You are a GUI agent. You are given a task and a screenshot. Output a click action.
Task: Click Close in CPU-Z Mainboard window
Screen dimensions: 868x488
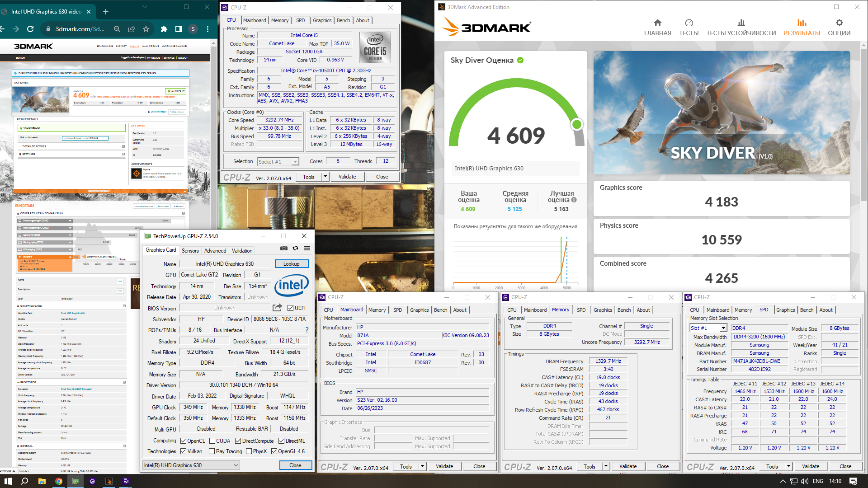479,466
